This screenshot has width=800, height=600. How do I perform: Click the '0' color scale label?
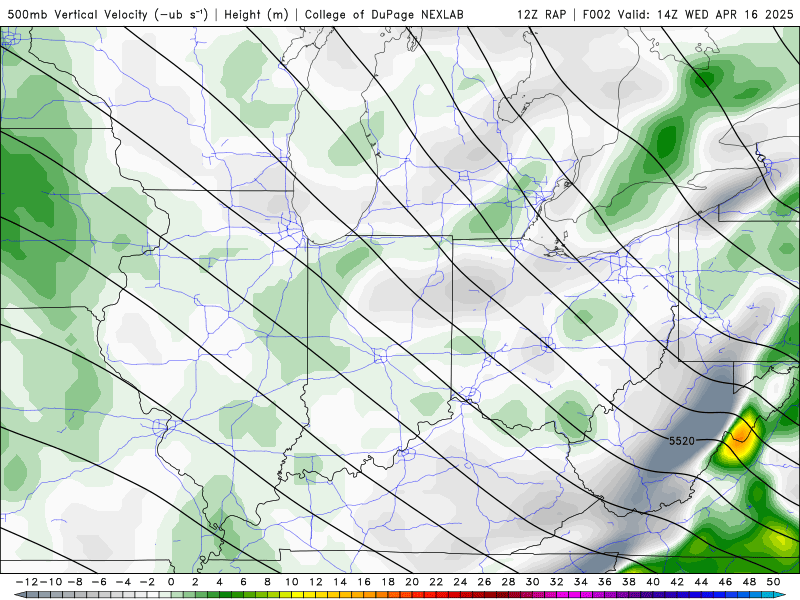(x=171, y=582)
